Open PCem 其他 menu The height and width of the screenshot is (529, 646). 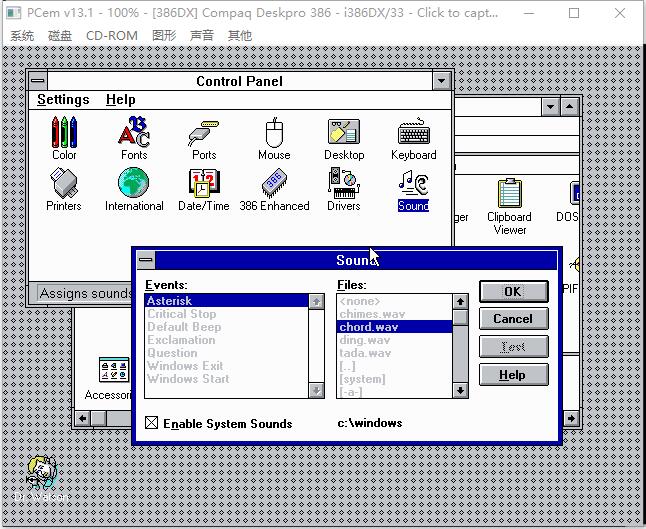(239, 35)
